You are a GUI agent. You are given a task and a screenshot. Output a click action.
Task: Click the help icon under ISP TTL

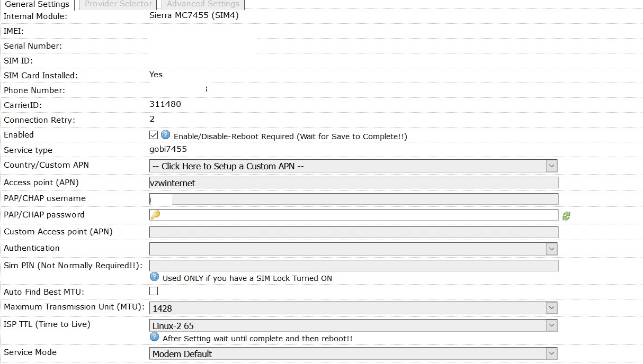[x=155, y=338]
